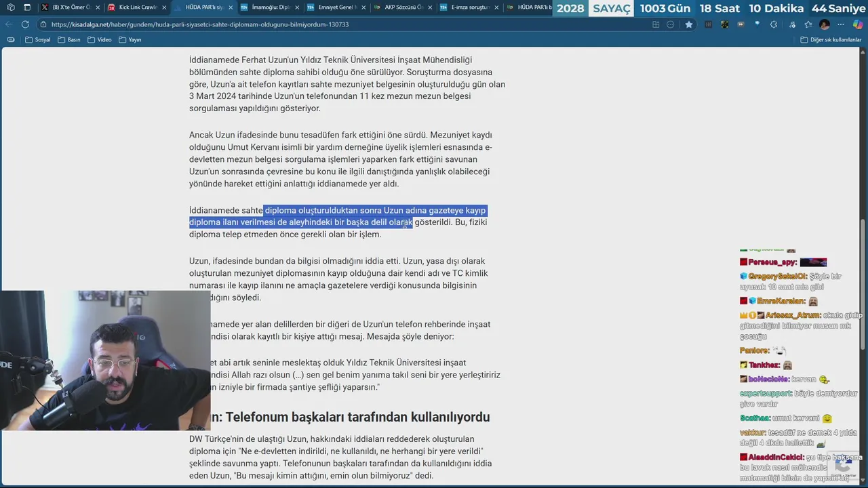Image resolution: width=868 pixels, height=488 pixels.
Task: Switch to the last HÜDA PAR'lı b tab
Action: [x=529, y=7]
